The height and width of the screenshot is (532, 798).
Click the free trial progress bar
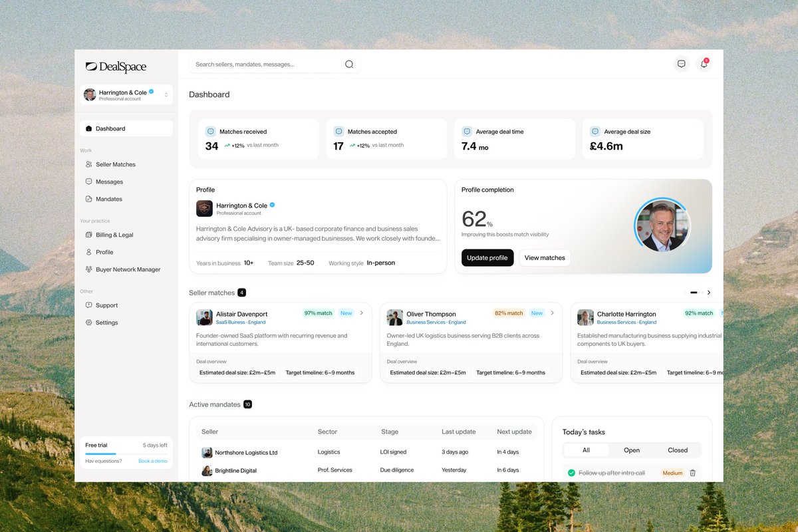click(126, 454)
